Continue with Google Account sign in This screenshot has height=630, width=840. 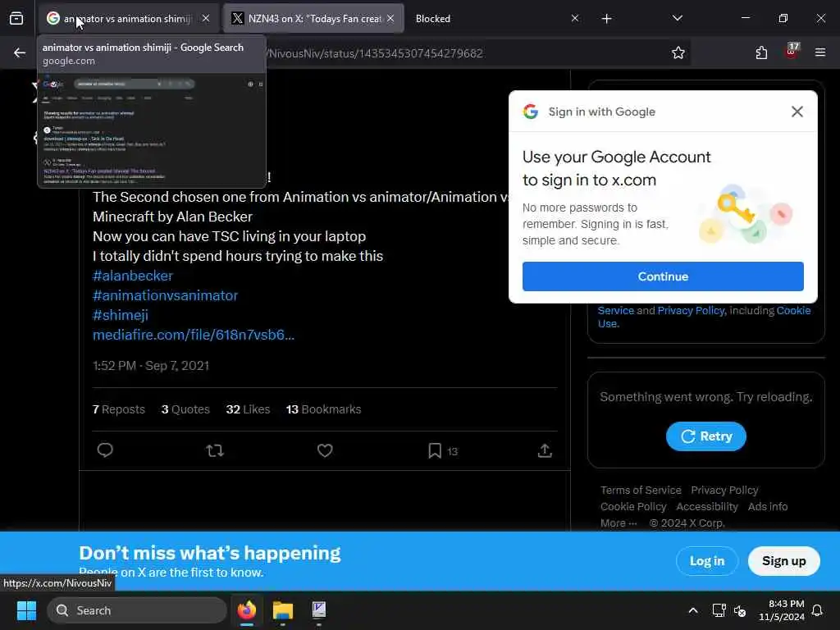(x=663, y=276)
